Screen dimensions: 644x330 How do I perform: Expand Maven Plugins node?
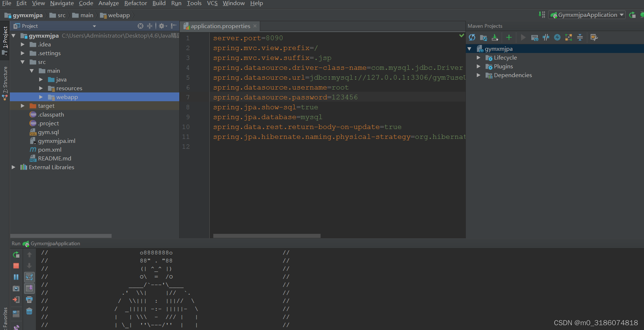479,67
